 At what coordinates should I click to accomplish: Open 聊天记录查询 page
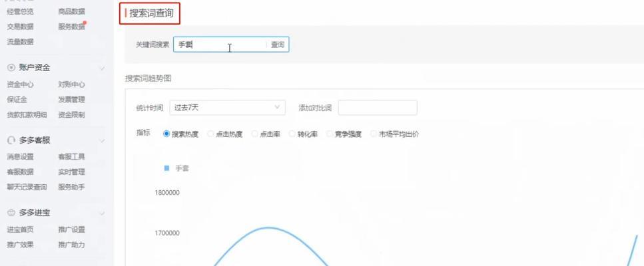[x=27, y=188]
